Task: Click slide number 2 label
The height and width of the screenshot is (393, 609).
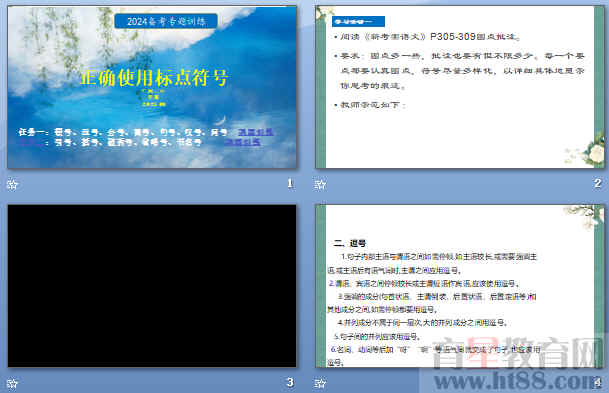Action: click(598, 183)
